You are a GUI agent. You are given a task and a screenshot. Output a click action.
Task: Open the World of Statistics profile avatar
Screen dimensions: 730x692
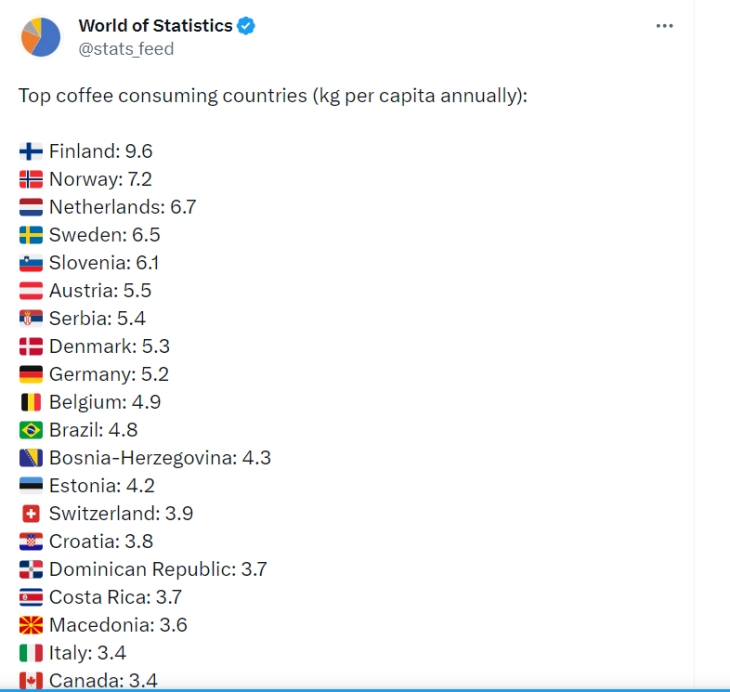pos(40,36)
